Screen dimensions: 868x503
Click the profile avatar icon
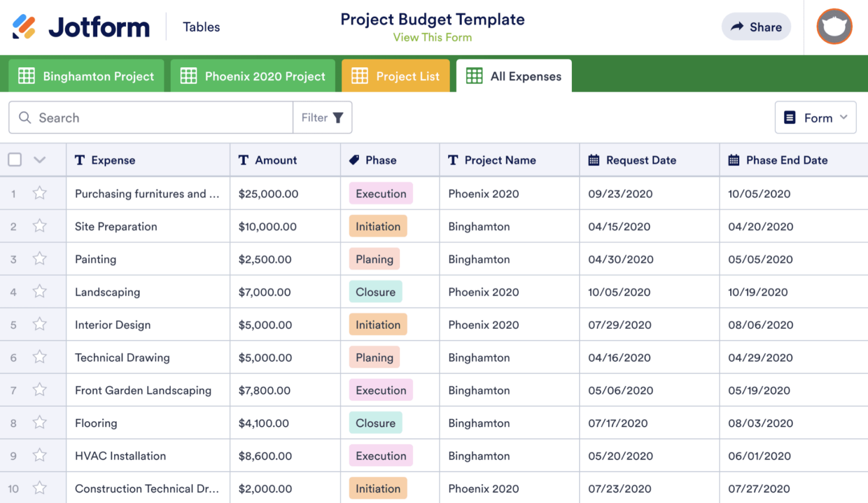[x=834, y=27]
